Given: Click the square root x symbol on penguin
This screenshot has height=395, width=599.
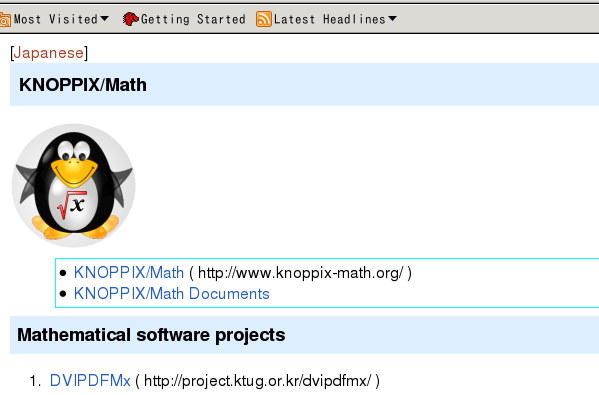Looking at the screenshot, I should pyautogui.click(x=72, y=206).
